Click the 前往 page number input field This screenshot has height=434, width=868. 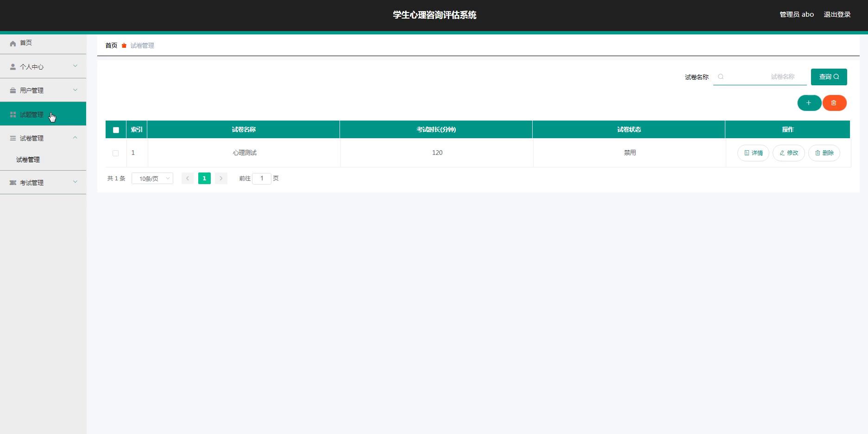(x=262, y=179)
